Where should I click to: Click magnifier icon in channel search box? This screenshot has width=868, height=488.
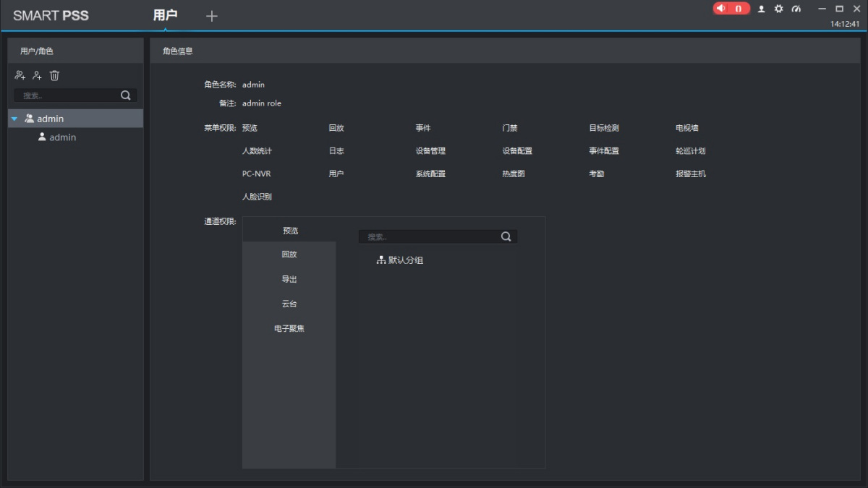[506, 236]
